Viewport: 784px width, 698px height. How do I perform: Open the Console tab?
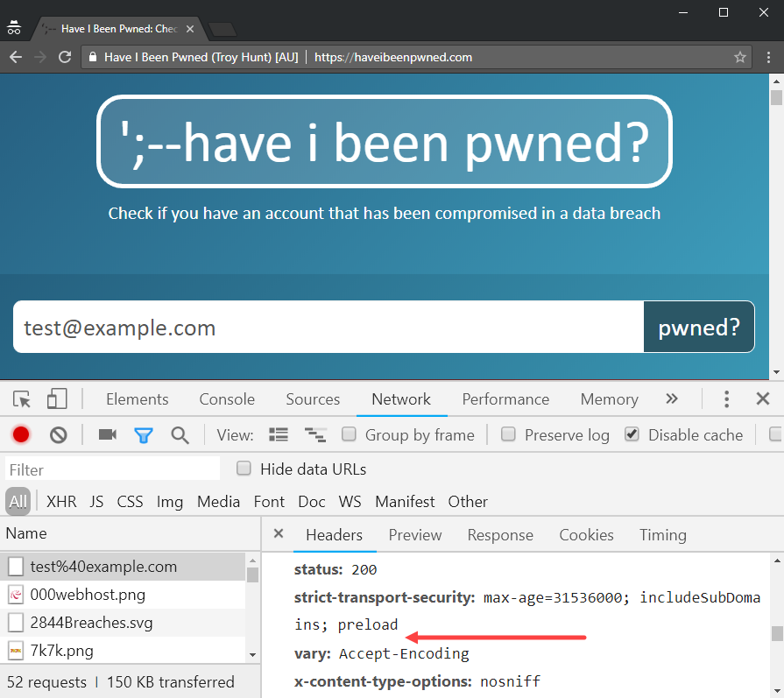pyautogui.click(x=227, y=399)
